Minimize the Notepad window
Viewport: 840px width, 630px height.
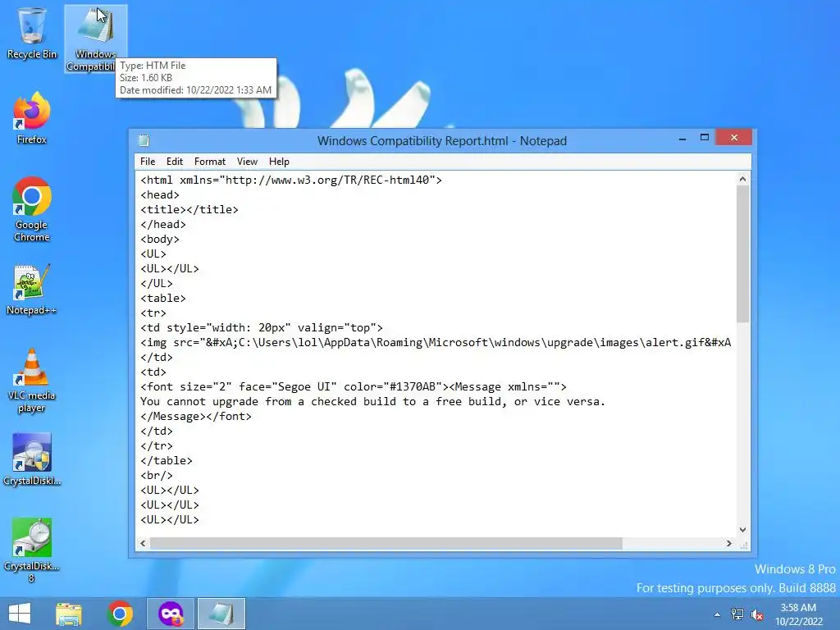(682, 138)
